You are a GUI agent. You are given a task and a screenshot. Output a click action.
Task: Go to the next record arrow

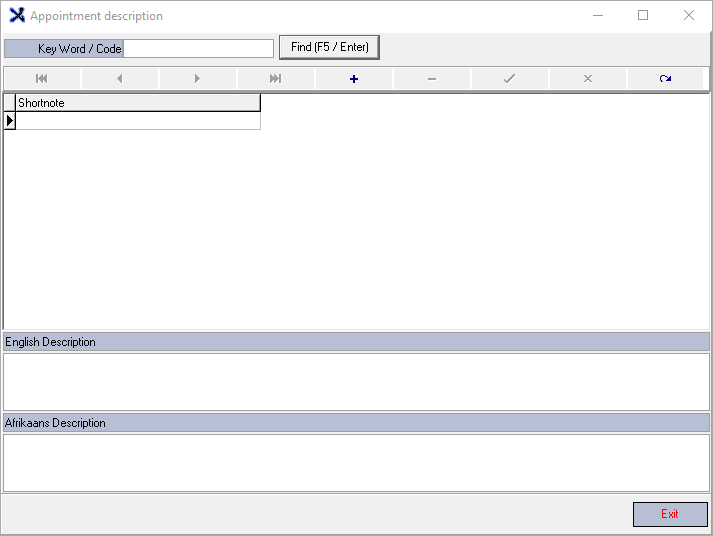tap(197, 79)
